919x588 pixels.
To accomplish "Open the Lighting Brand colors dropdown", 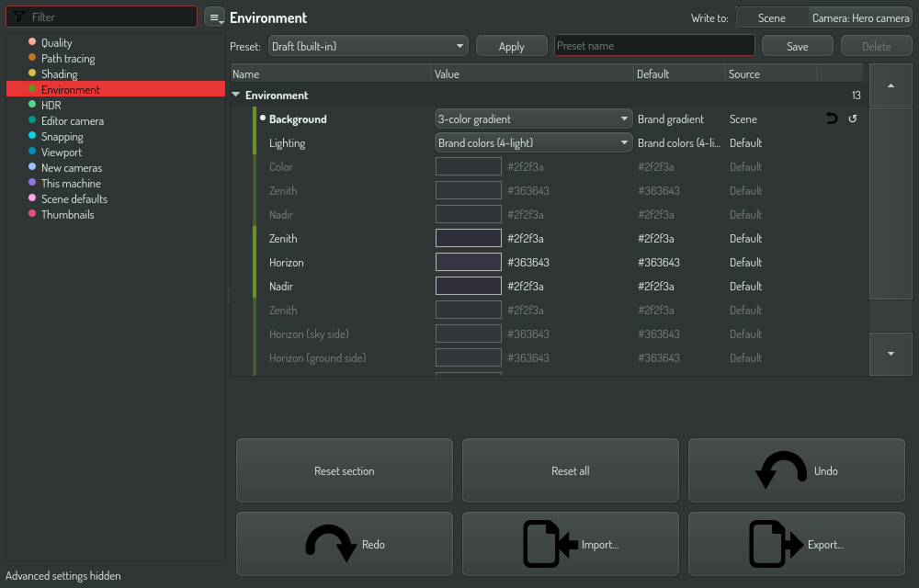I will coord(533,143).
